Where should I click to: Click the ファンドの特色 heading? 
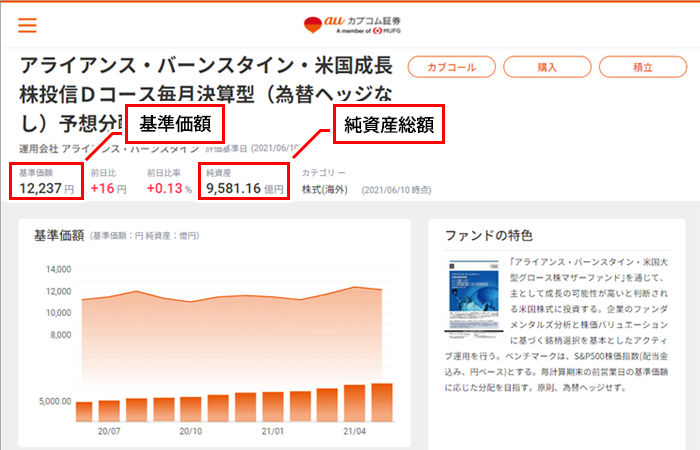coord(489,235)
